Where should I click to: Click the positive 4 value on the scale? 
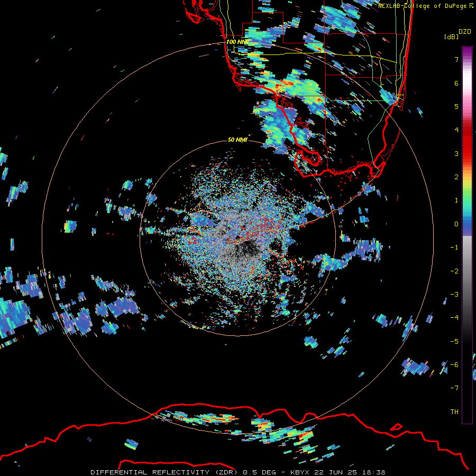456,130
